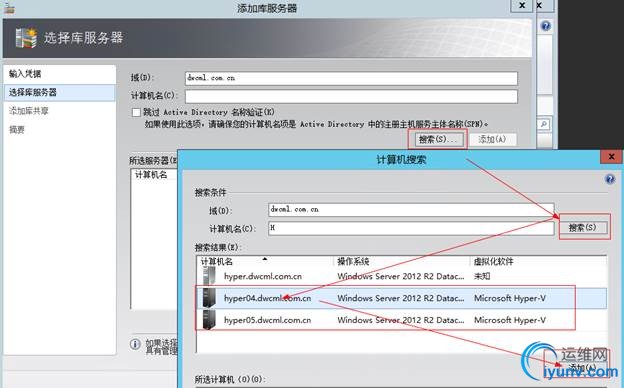Click the 计算机名 column header in the selected servers list
This screenshot has width=624, height=388.
[151, 175]
